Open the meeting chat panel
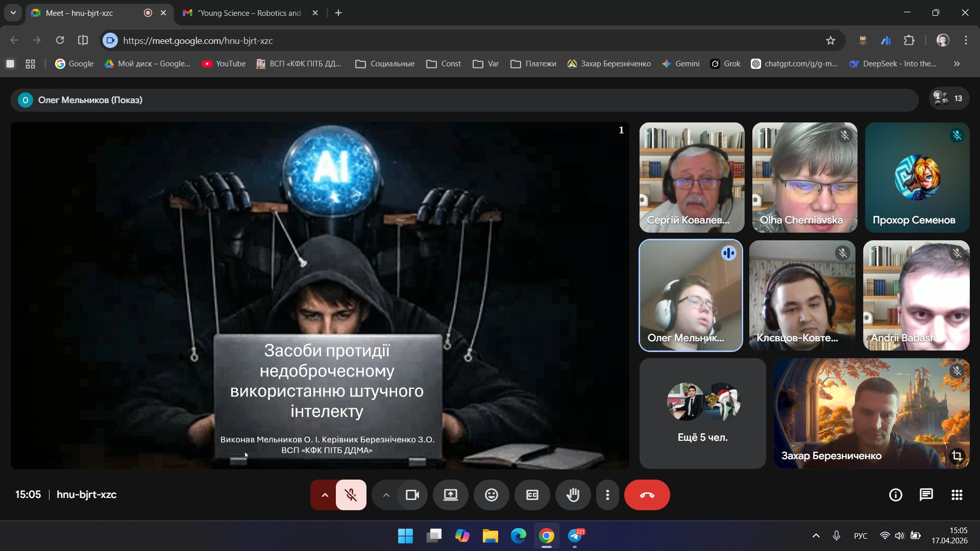The height and width of the screenshot is (551, 980). pos(926,495)
